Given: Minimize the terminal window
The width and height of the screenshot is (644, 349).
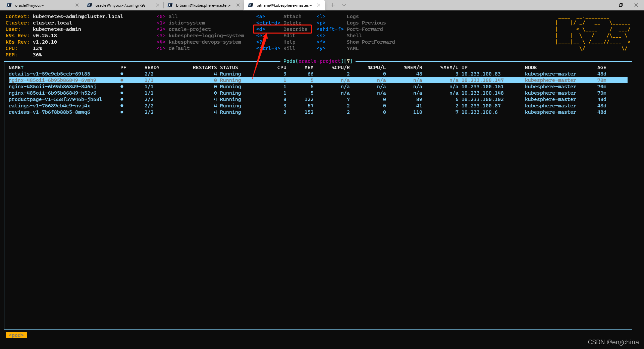Looking at the screenshot, I should click(x=605, y=5).
